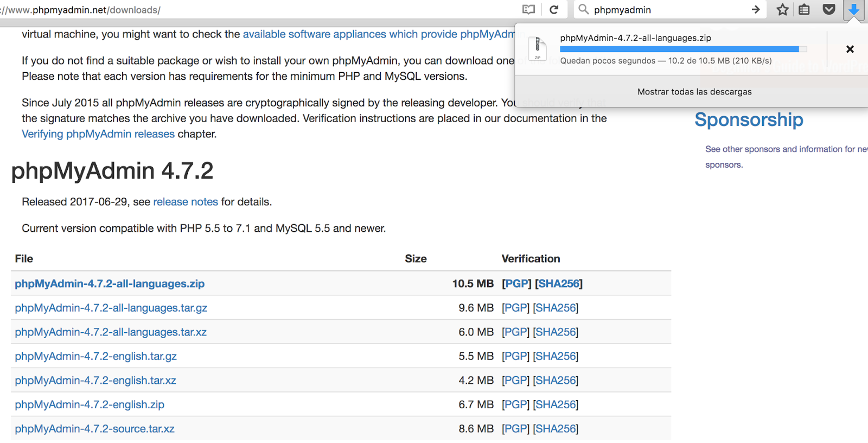Open PGP signature for english.zip

click(x=515, y=404)
